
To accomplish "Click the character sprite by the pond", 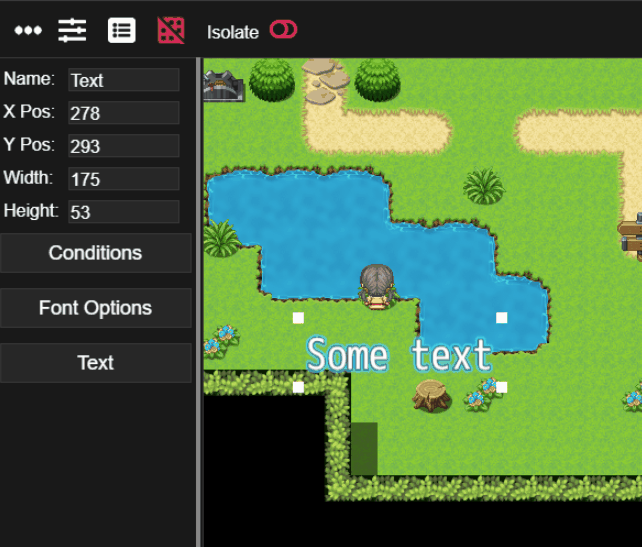I will [x=377, y=287].
